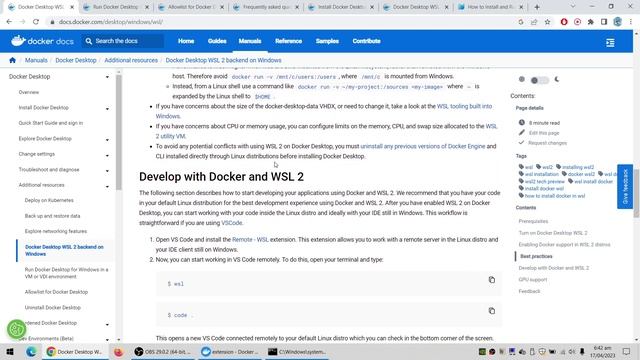This screenshot has height=360, width=640.
Task: Open the green cookie preferences badge
Action: 16,329
